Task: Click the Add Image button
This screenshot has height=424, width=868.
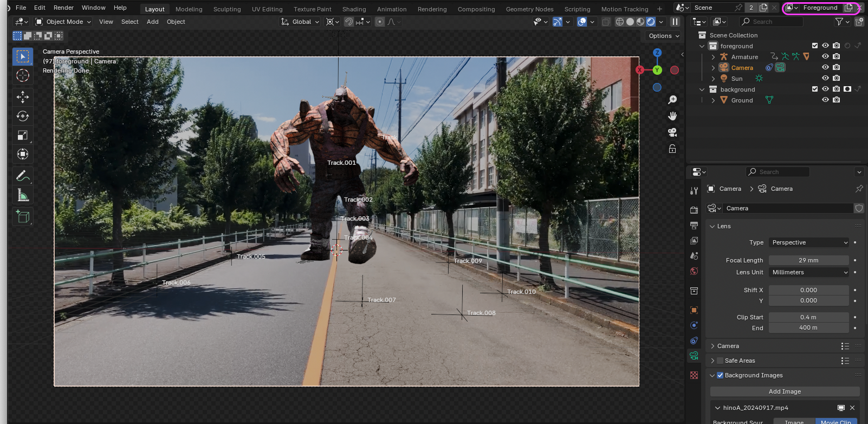Action: [784, 391]
